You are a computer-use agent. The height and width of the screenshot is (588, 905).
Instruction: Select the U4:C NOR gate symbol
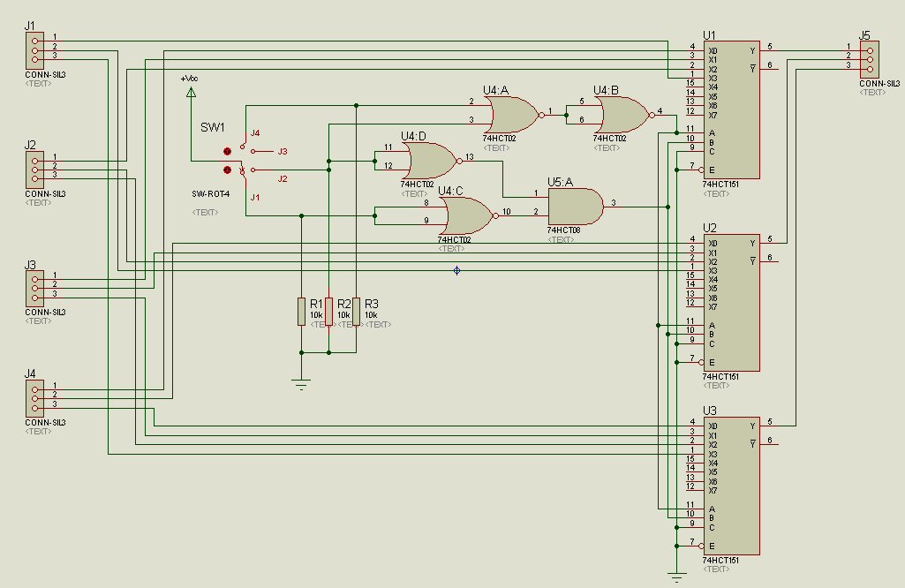(468, 215)
